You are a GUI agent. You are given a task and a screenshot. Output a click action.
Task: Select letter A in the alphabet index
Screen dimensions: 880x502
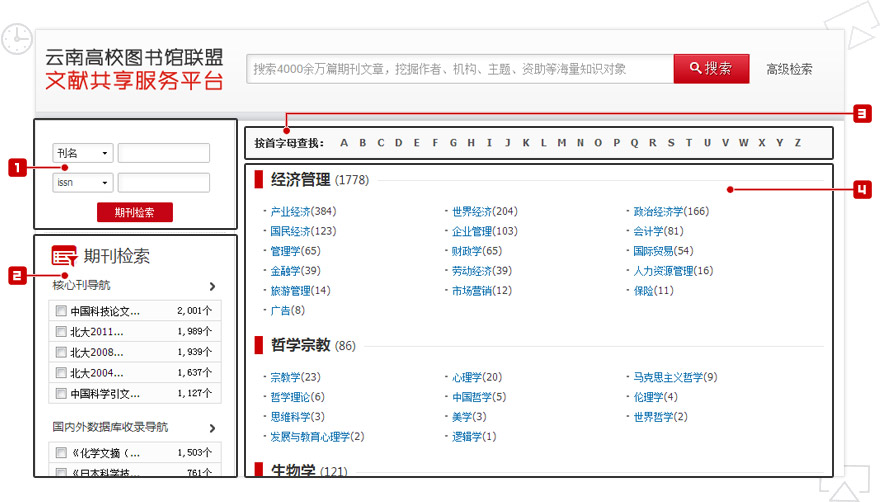tap(344, 143)
